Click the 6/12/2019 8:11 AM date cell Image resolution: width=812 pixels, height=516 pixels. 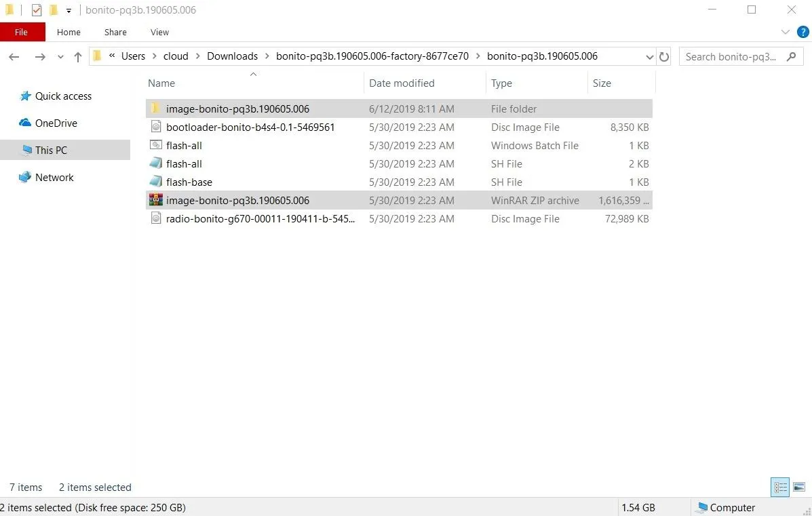[412, 108]
